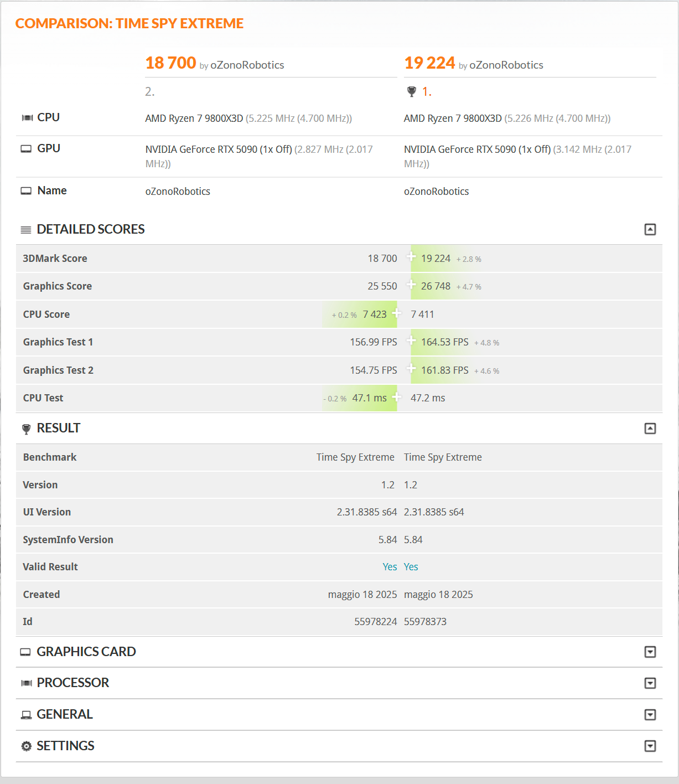Click the green CPU Score bar 7 423
The width and height of the screenshot is (679, 784).
click(375, 314)
